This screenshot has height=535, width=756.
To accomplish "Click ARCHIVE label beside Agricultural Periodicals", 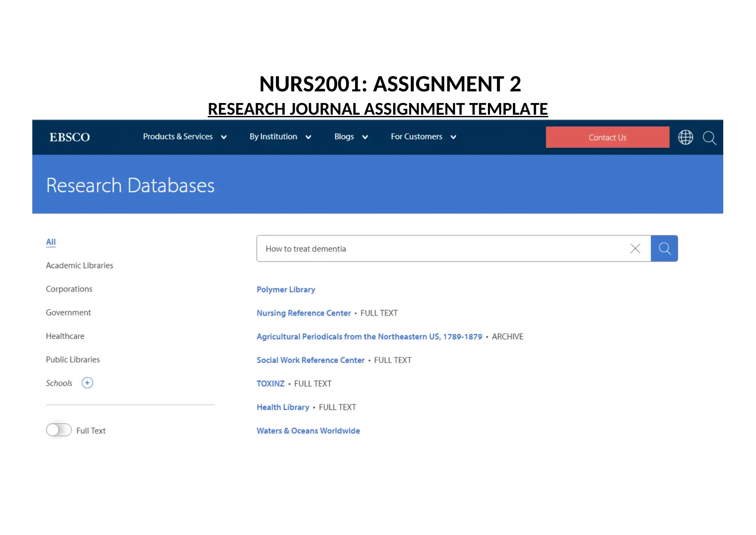I will pyautogui.click(x=507, y=337).
